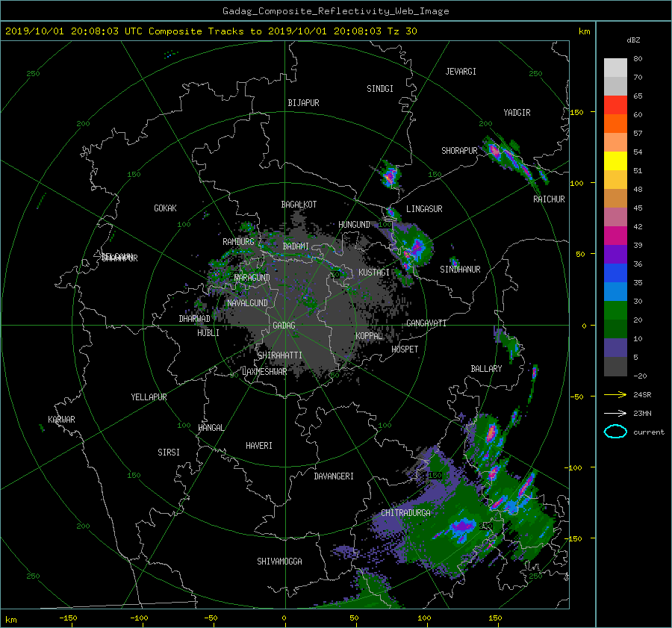Click the SHIVAMOGGA city label
The width and height of the screenshot is (672, 628).
point(279,562)
